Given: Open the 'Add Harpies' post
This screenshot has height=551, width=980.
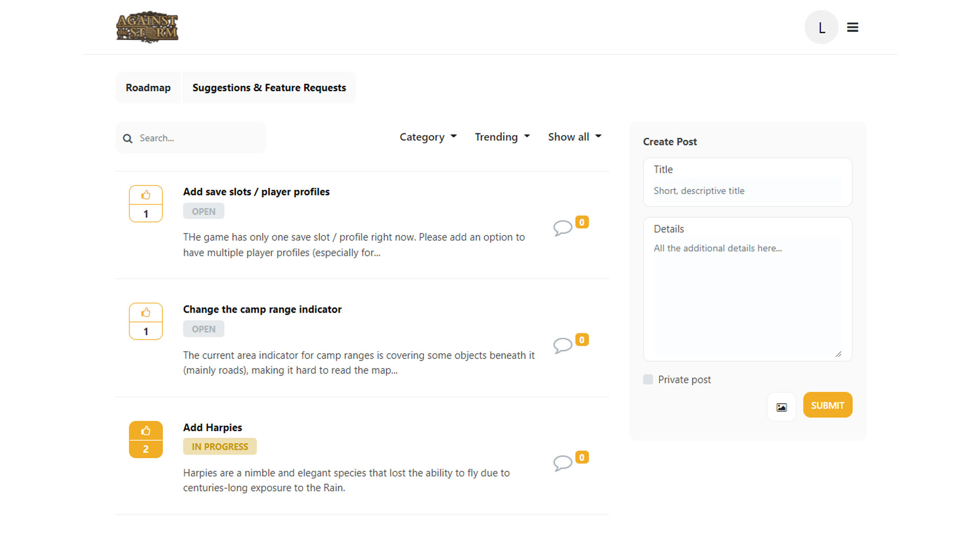Looking at the screenshot, I should (x=212, y=428).
